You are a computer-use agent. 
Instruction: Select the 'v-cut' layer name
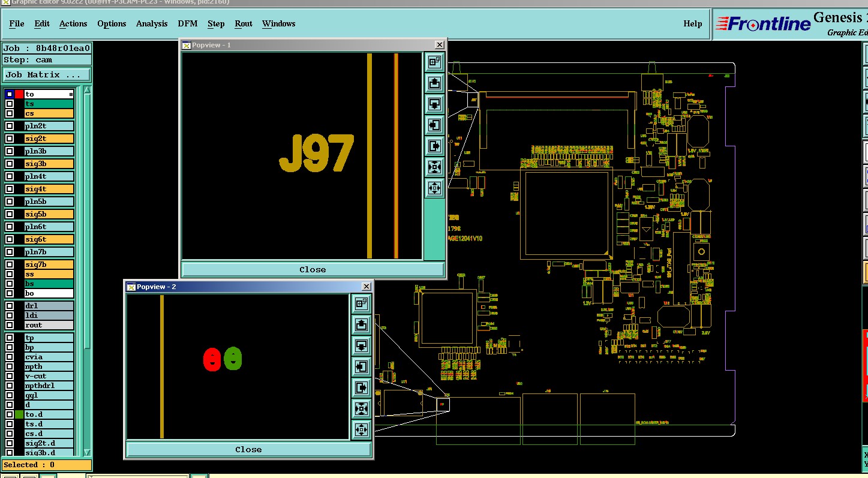49,376
